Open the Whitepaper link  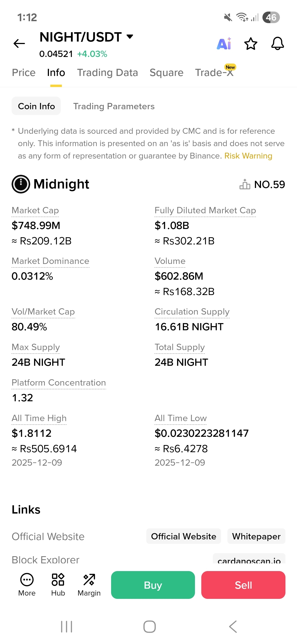tap(256, 536)
